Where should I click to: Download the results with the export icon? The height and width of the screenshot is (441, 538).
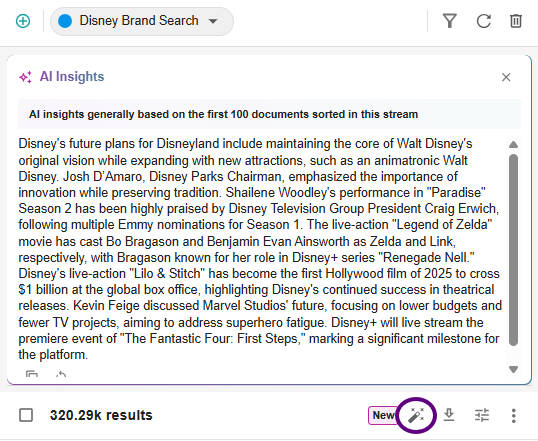tap(449, 415)
